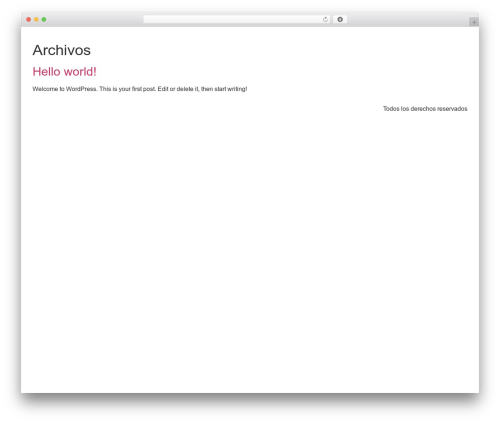Click the reload icon in address bar
Viewport: 500px width, 423px height.
tap(325, 19)
